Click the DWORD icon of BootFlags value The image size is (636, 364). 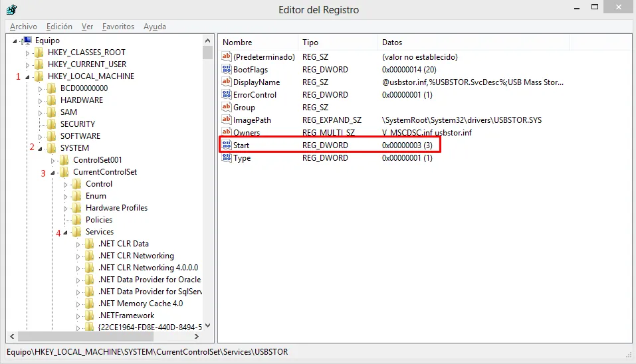pos(227,69)
